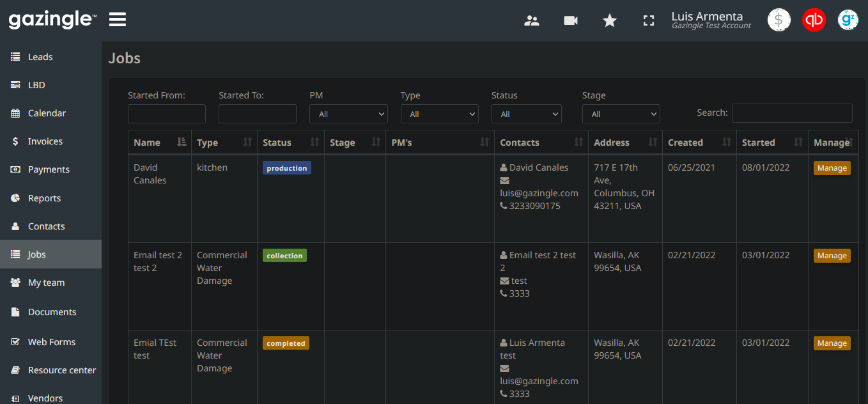Click the QuickBooks integration icon

(814, 20)
